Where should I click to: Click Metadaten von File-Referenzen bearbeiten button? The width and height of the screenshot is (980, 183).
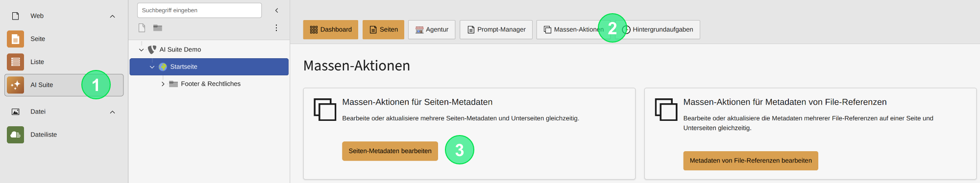(751, 161)
